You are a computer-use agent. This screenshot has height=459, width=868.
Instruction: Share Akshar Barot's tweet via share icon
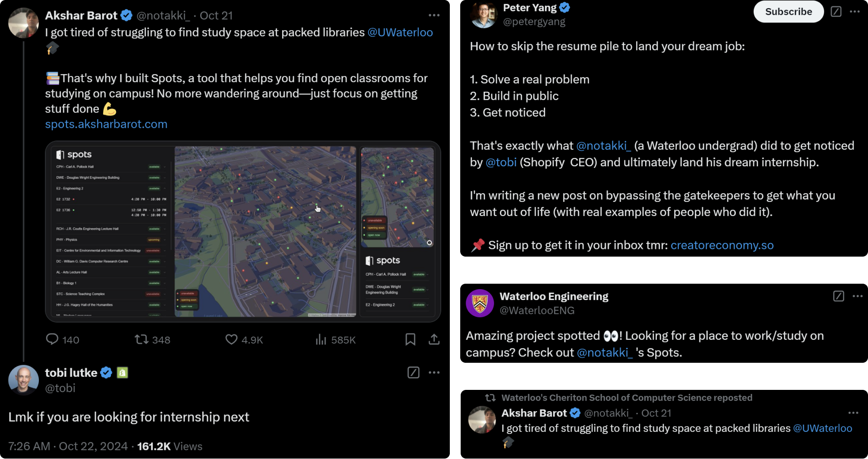tap(434, 339)
